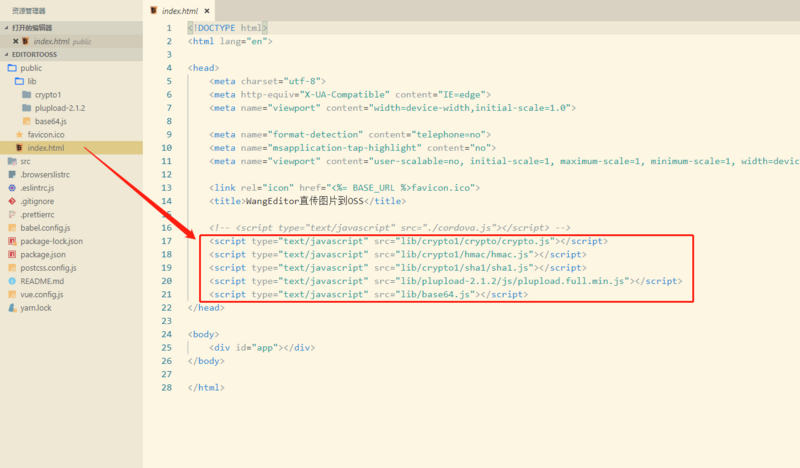Click the div id="app" line
The image size is (800, 468).
(262, 348)
